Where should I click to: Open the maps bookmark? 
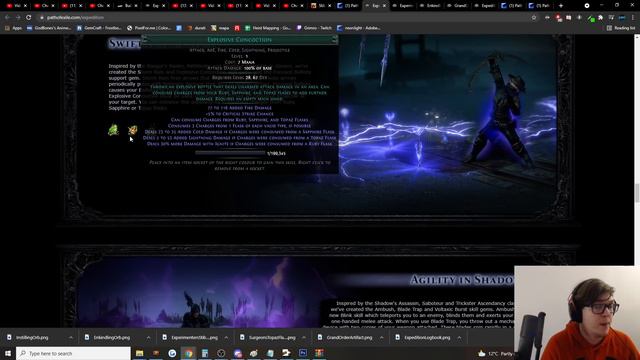pyautogui.click(x=220, y=28)
